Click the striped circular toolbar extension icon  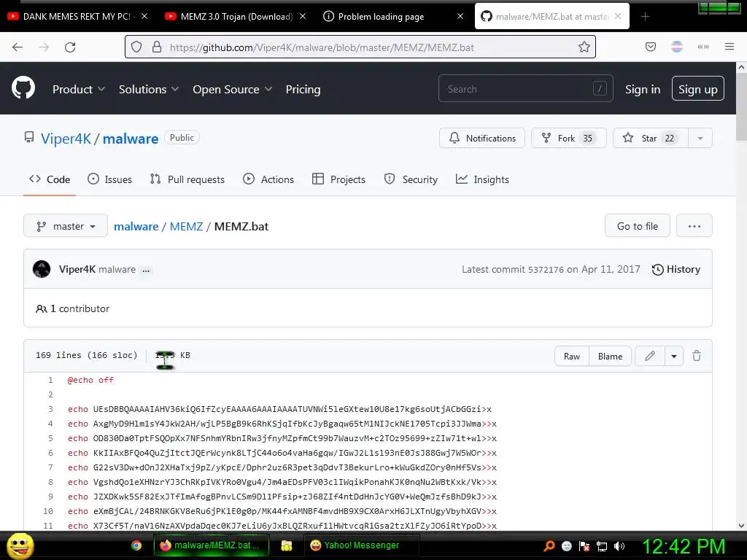click(677, 47)
